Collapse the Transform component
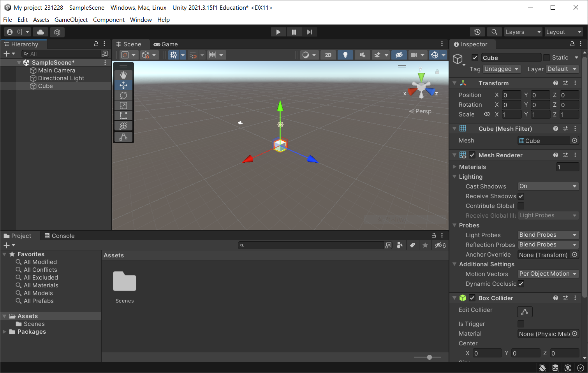Screen dimensions: 588x373 [x=454, y=83]
